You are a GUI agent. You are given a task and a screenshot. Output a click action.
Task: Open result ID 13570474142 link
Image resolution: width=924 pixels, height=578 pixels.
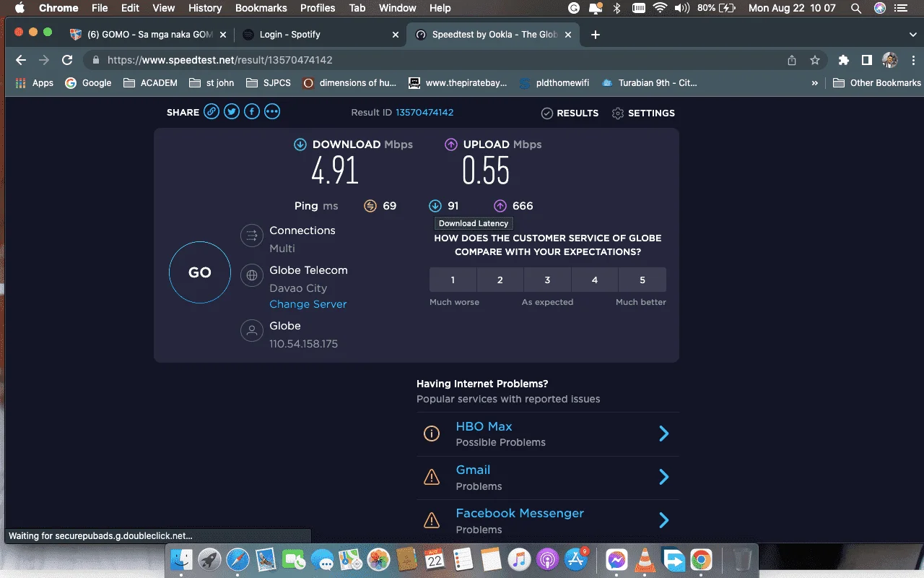[424, 112]
